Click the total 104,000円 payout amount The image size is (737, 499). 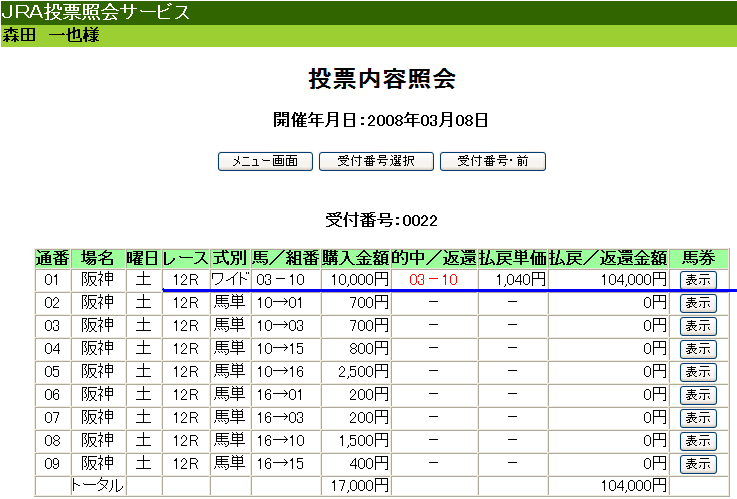(634, 485)
